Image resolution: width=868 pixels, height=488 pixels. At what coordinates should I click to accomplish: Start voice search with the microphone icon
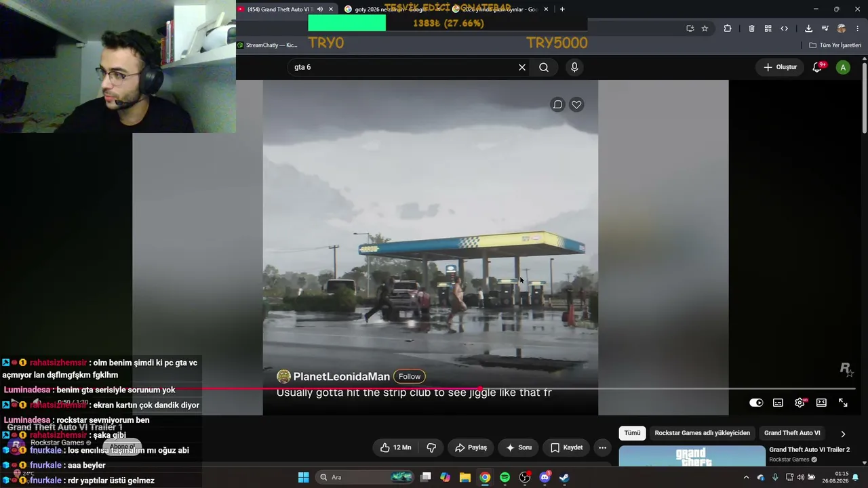574,67
